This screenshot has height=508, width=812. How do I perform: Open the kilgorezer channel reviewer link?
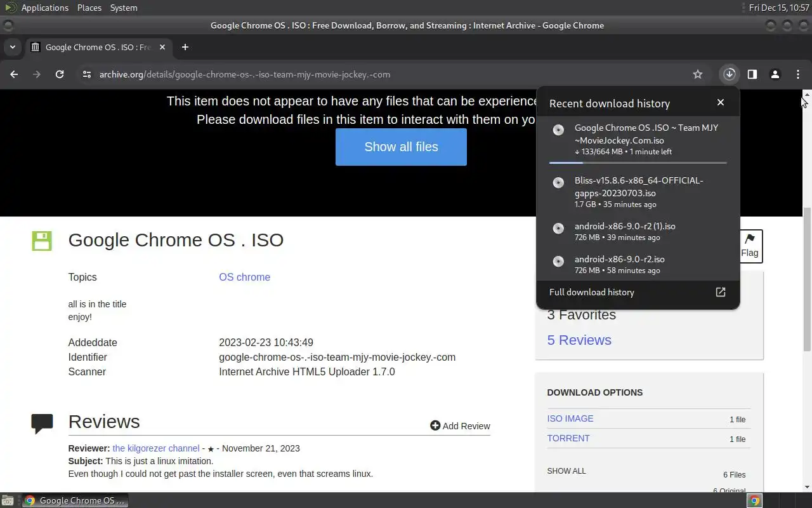[x=156, y=448]
